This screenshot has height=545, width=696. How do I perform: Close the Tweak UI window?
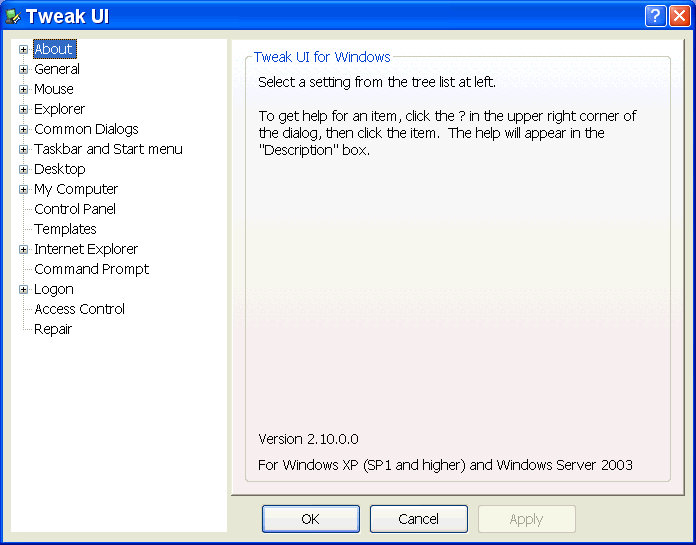(680, 16)
